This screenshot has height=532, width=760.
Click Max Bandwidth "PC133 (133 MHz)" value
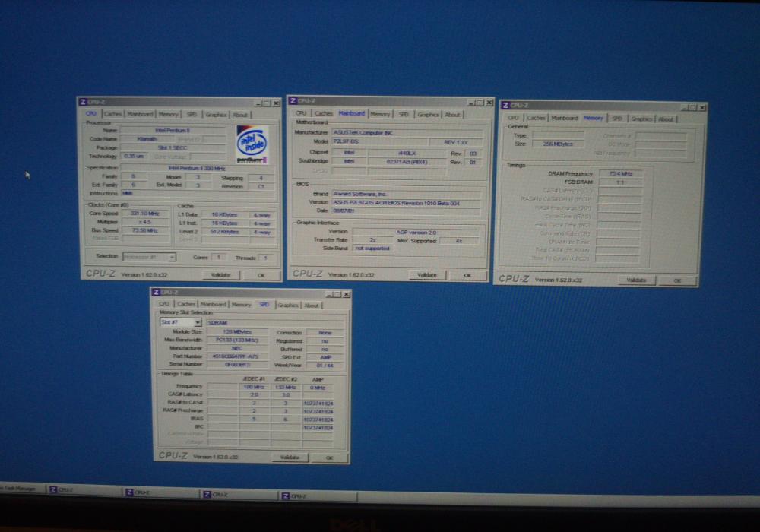click(237, 340)
